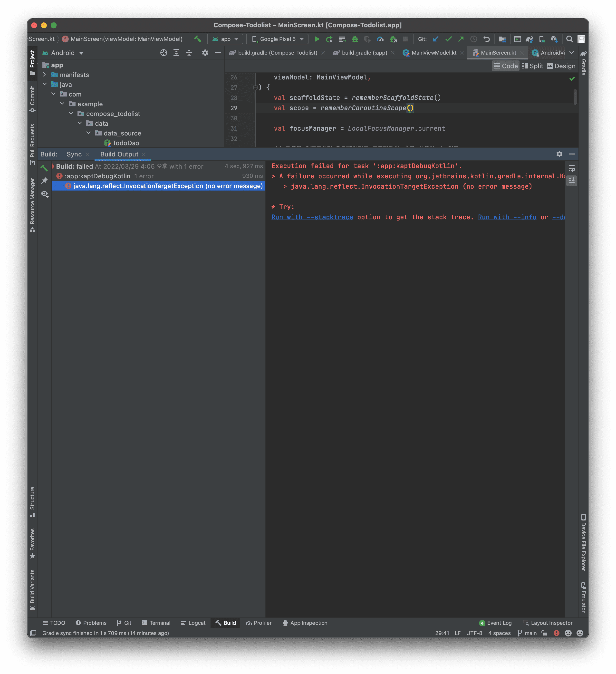Click Git update project blue arrow
The height and width of the screenshot is (674, 616).
point(435,39)
